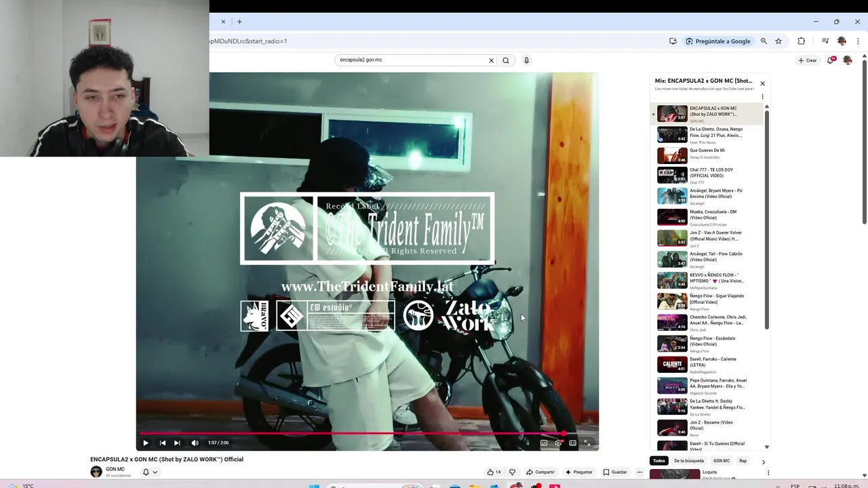Play 'Mueka, Cosculluela - DM' from the mix
This screenshot has width=868, height=488.
(x=709, y=217)
